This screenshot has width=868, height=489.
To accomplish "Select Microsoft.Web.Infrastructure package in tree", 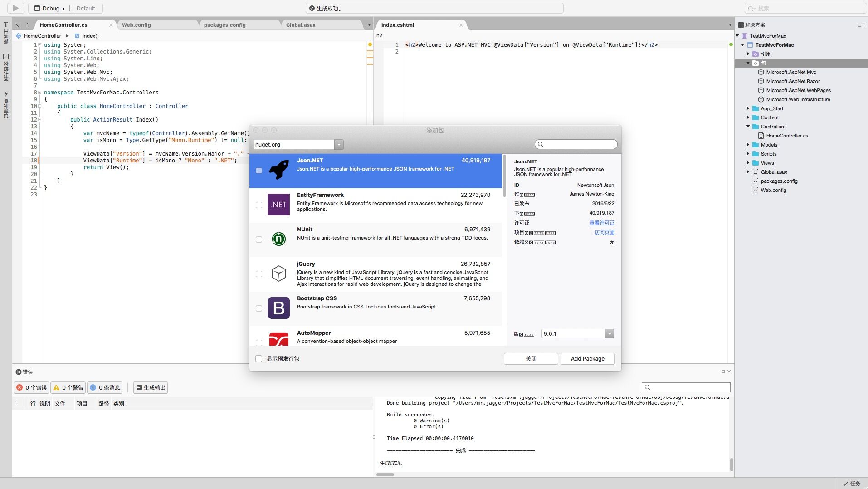I will (798, 99).
